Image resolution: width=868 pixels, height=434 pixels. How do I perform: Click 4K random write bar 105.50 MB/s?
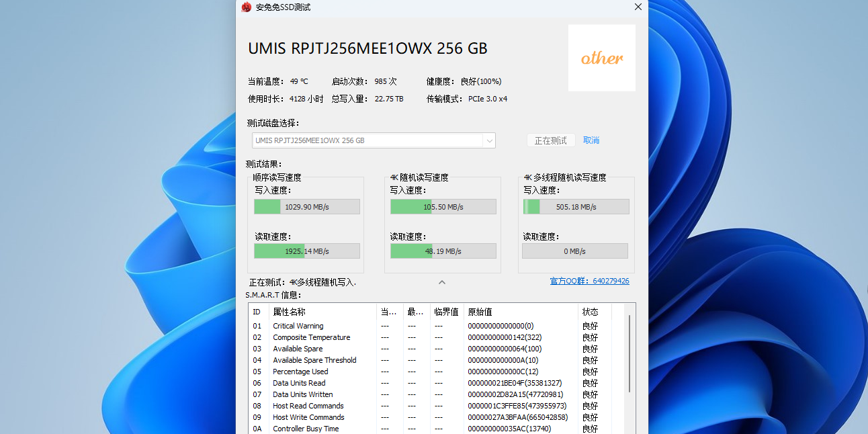coord(443,207)
